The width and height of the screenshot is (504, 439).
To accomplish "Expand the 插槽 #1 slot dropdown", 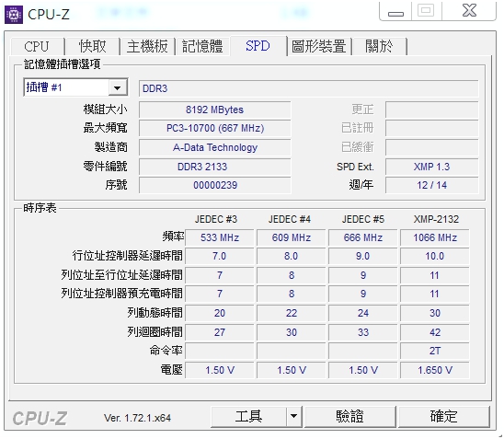I will (118, 87).
